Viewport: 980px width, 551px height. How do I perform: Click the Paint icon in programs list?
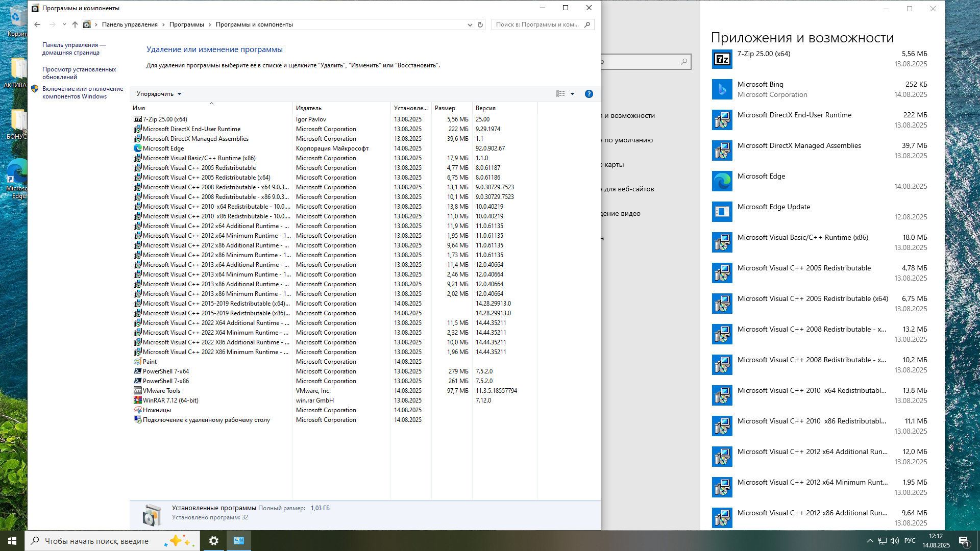138,362
